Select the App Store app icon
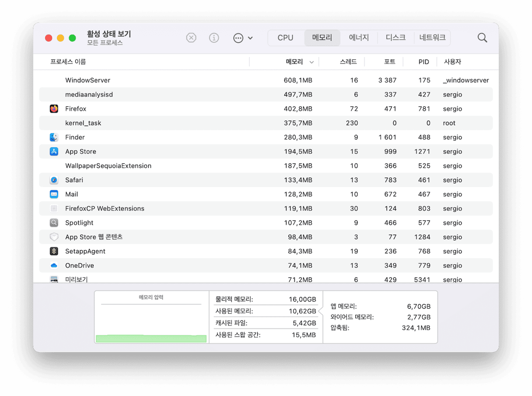The image size is (532, 396). click(x=54, y=152)
